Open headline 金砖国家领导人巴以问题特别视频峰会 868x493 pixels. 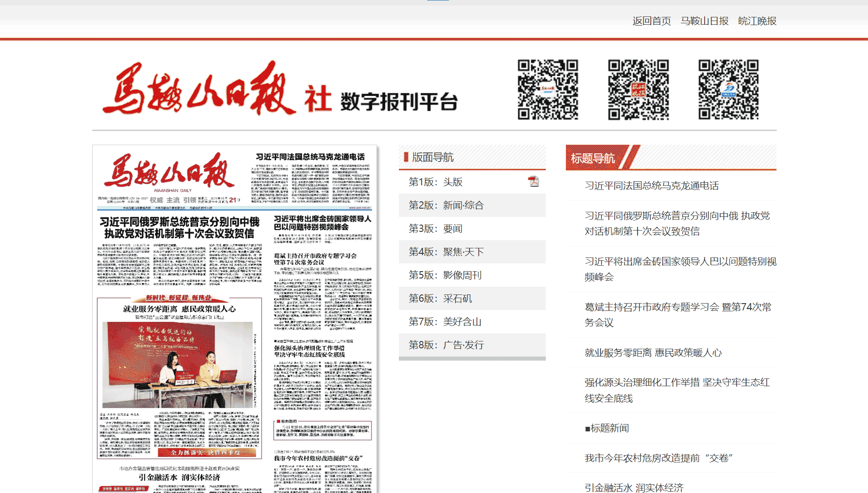click(680, 269)
